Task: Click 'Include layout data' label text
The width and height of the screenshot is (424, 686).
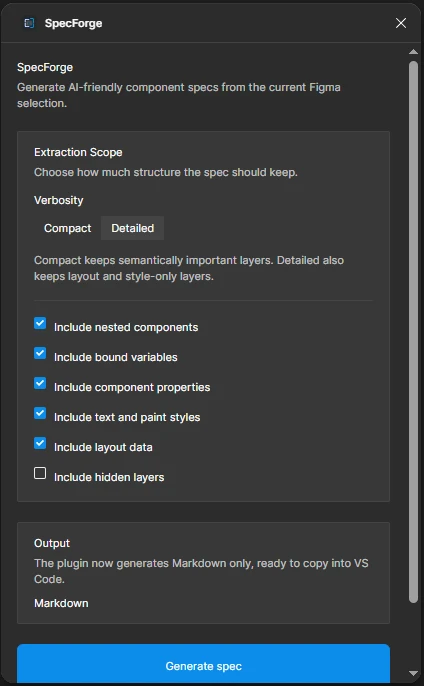Action: tap(103, 447)
